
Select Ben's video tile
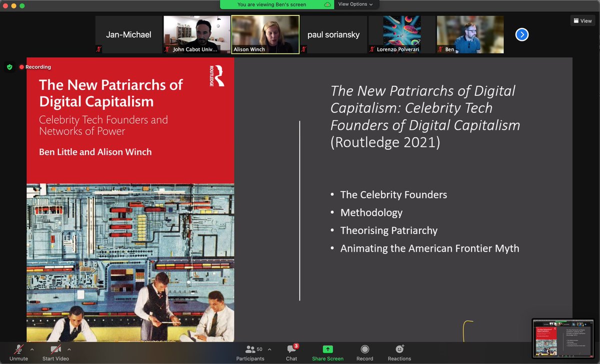[470, 34]
